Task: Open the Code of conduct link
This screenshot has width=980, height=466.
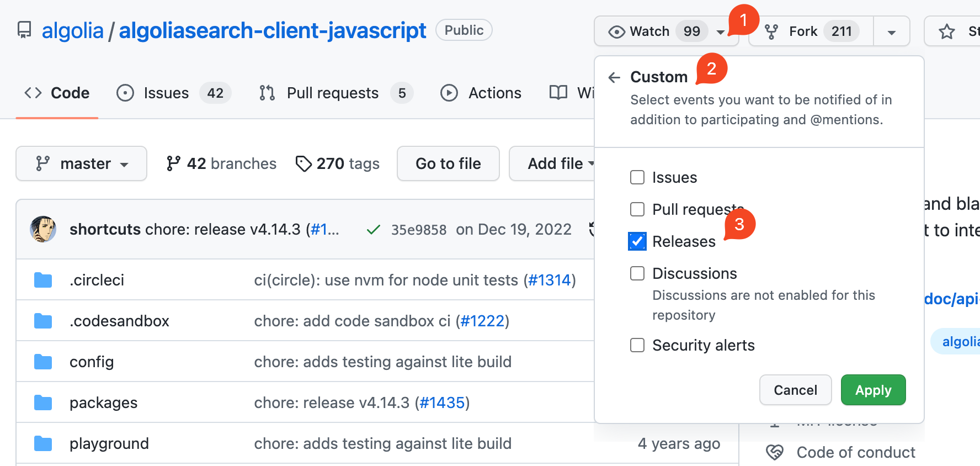Action: (x=856, y=453)
